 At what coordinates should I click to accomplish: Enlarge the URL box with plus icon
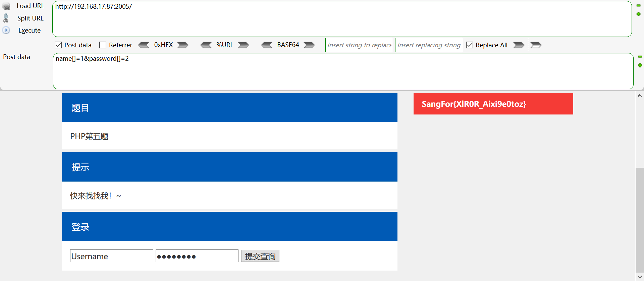tap(639, 14)
